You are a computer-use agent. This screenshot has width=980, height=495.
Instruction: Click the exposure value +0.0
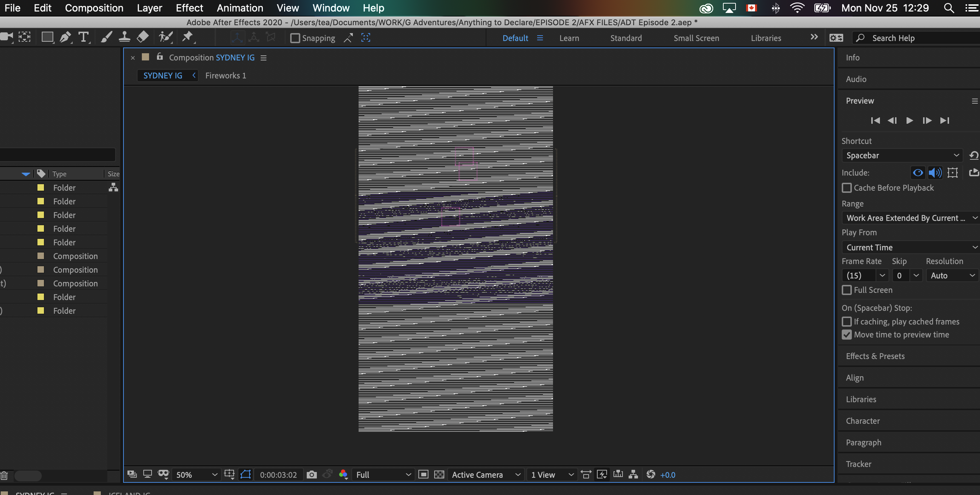pos(667,475)
